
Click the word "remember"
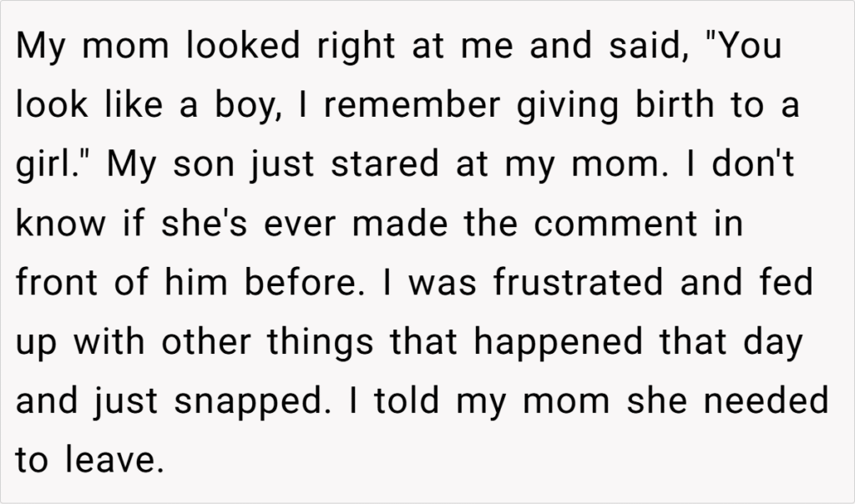click(x=412, y=104)
